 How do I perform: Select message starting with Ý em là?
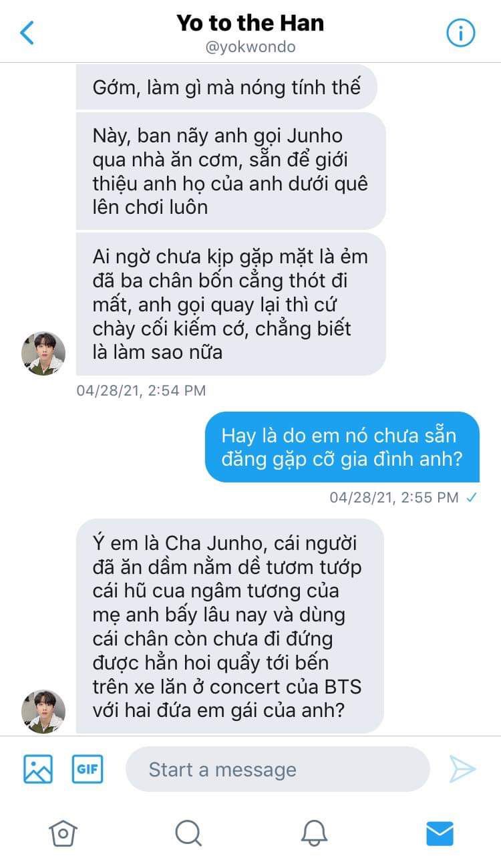click(x=230, y=626)
